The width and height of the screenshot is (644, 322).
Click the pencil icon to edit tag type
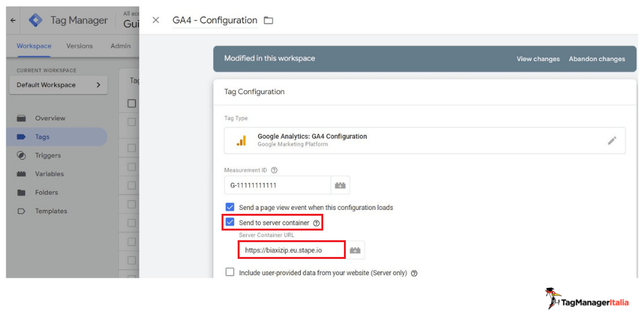point(612,140)
